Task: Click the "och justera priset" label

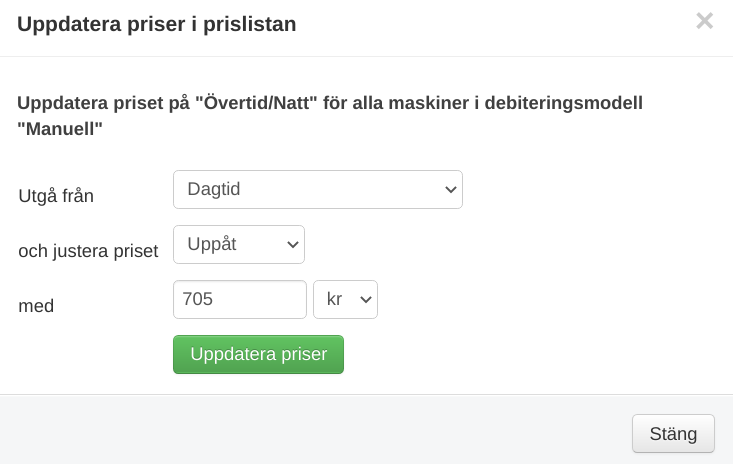Action: 88,251
